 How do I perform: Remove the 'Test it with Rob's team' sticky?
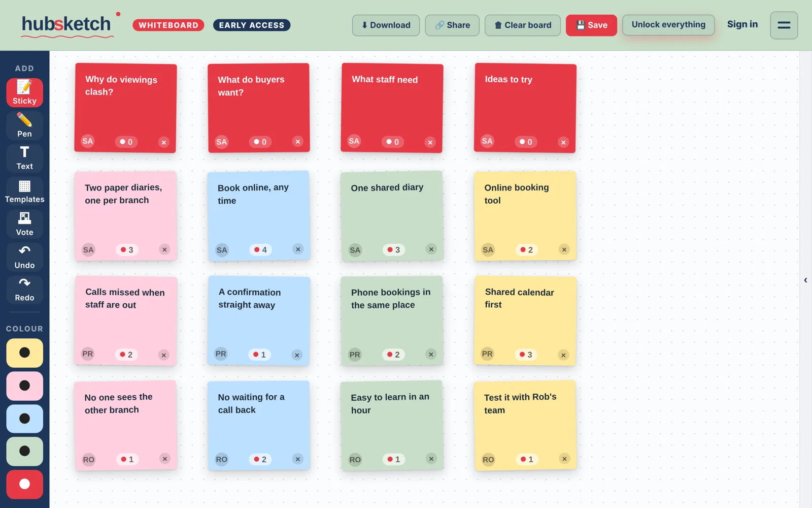tap(564, 459)
